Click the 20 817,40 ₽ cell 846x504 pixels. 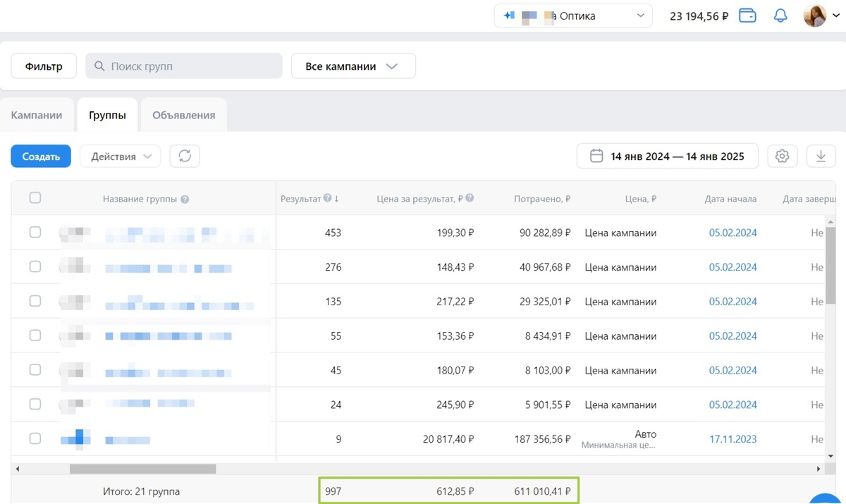448,439
